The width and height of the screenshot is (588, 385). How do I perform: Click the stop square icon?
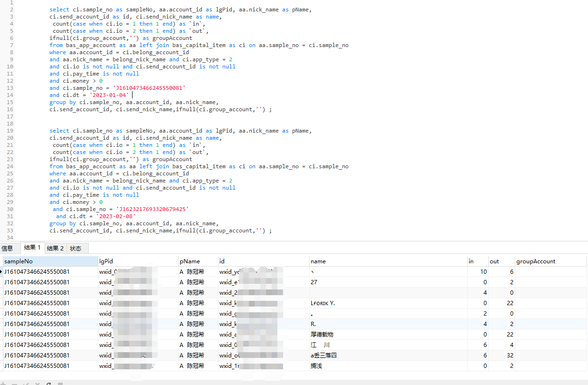[60, 383]
